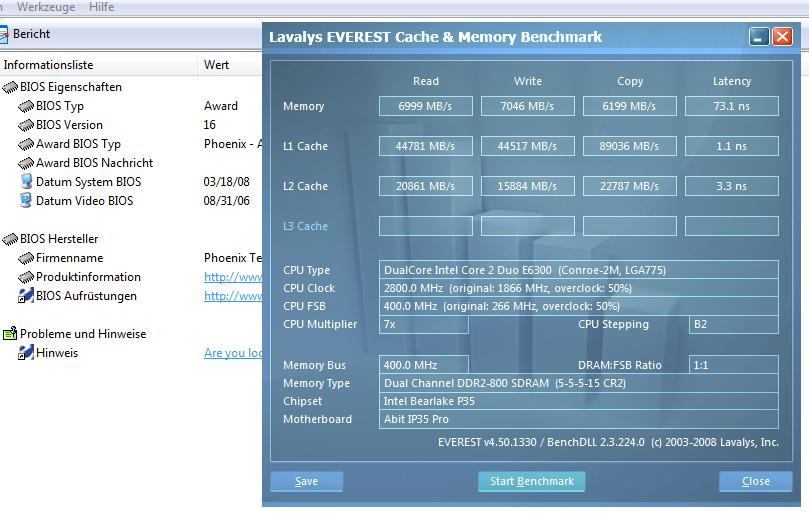Open the BIOS Aufrüstungen http link
Screen dimensions: 809x516
(x=233, y=296)
